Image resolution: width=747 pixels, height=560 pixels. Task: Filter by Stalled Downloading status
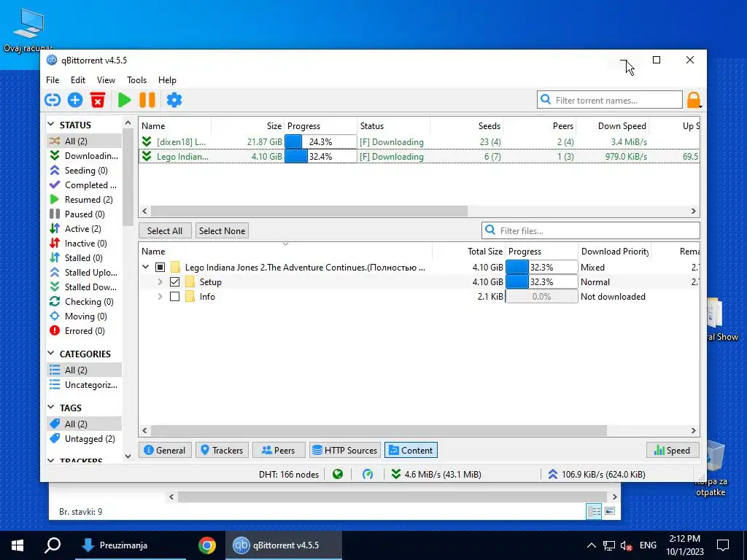84,287
